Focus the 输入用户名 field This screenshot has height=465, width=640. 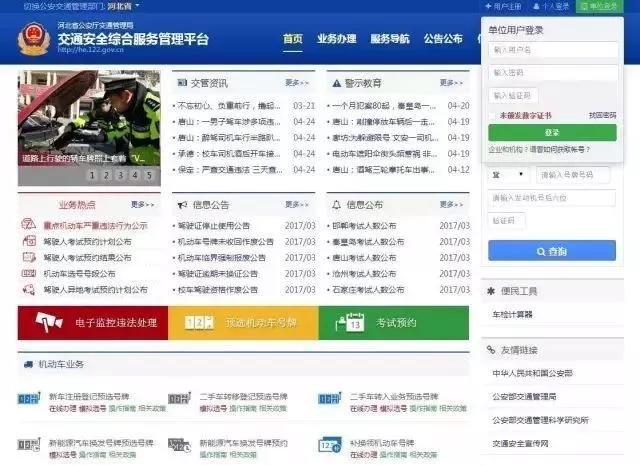coord(553,50)
